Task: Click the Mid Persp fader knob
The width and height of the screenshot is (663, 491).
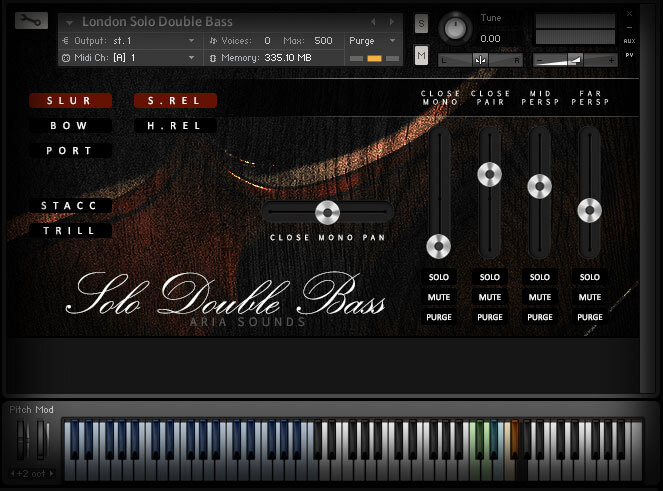Action: (x=539, y=186)
